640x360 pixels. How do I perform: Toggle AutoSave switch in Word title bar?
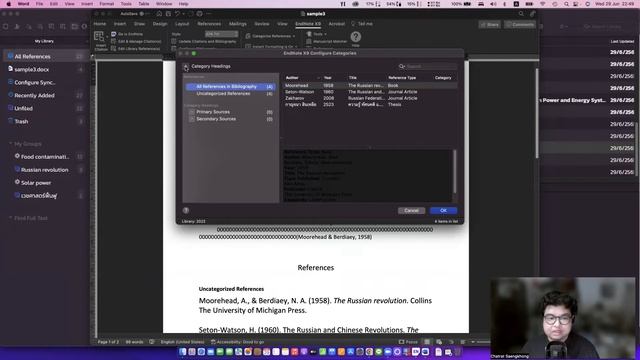click(x=144, y=14)
